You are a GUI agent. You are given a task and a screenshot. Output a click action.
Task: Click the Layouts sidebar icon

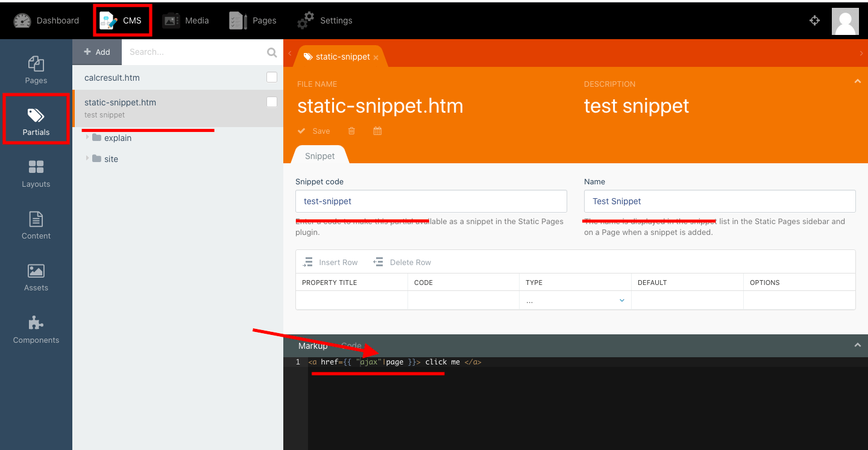pyautogui.click(x=36, y=173)
